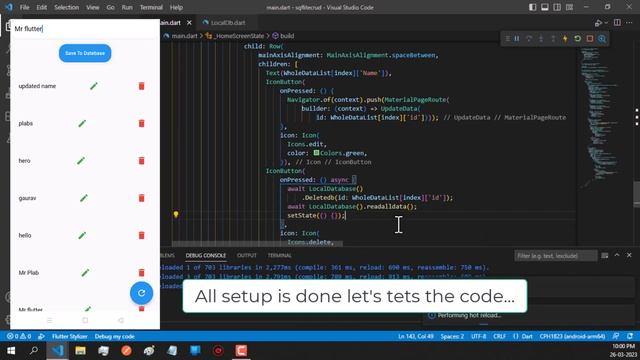The height and width of the screenshot is (360, 640).
Task: Click the Run or Debug file icon
Action: coord(598,23)
